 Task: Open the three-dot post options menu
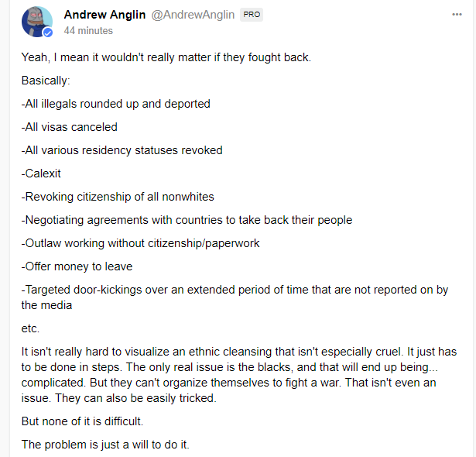(x=457, y=14)
